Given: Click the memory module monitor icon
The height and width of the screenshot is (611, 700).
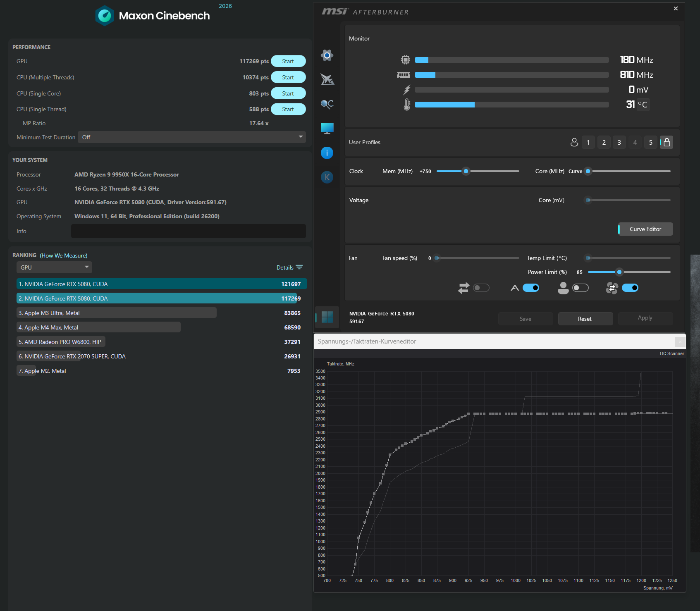Looking at the screenshot, I should pos(404,75).
